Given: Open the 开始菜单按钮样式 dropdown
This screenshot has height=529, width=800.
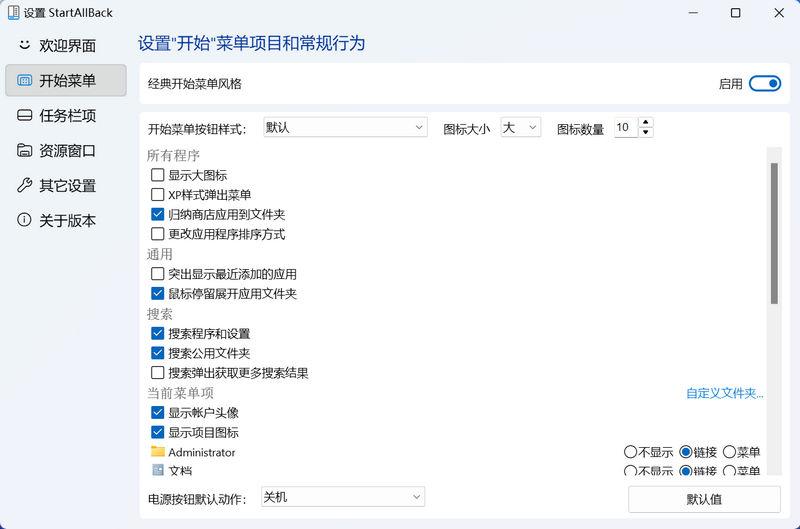Looking at the screenshot, I should tap(345, 128).
